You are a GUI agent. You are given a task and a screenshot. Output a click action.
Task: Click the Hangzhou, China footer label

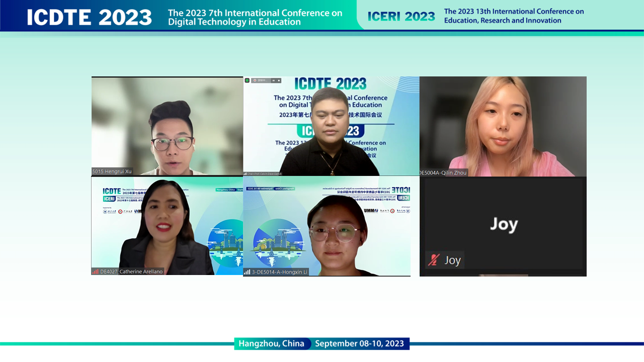[271, 344]
